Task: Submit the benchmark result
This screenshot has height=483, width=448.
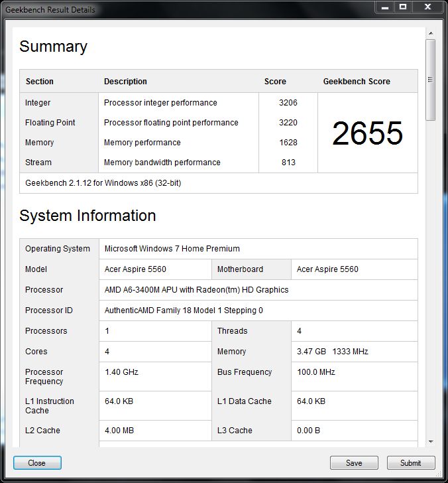Action: [411, 462]
